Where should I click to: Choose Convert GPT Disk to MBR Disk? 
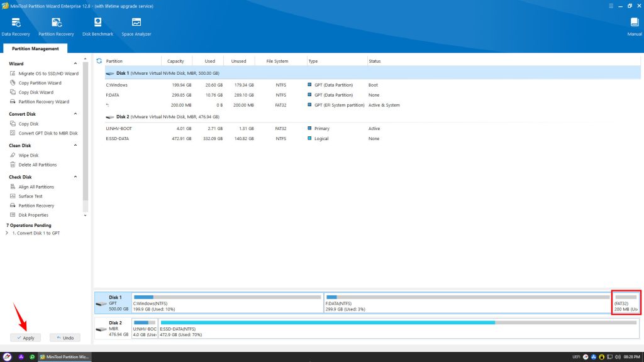click(43, 133)
